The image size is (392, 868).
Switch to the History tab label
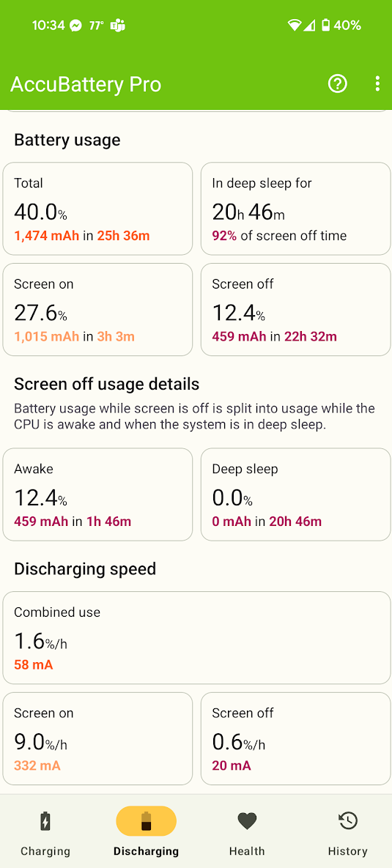click(348, 851)
